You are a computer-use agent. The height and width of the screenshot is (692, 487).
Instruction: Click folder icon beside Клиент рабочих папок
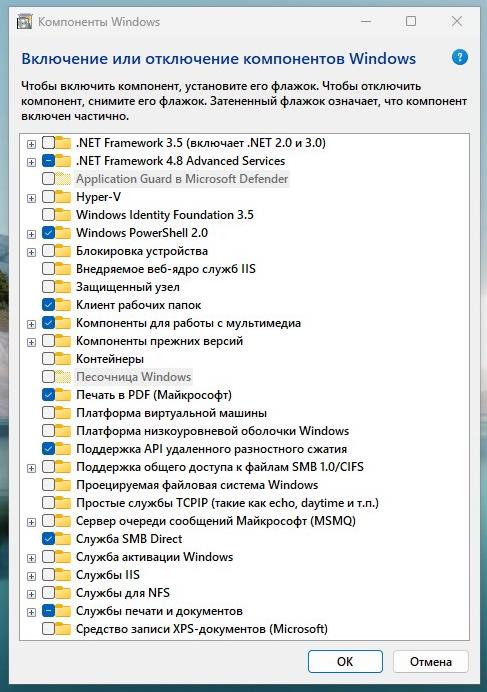tap(64, 305)
